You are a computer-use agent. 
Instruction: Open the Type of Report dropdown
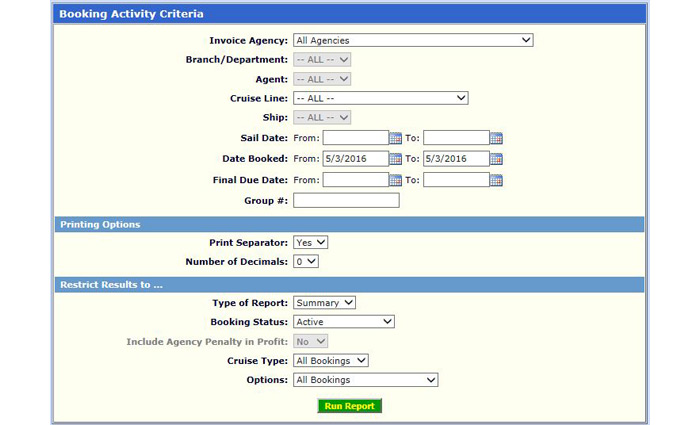click(324, 303)
